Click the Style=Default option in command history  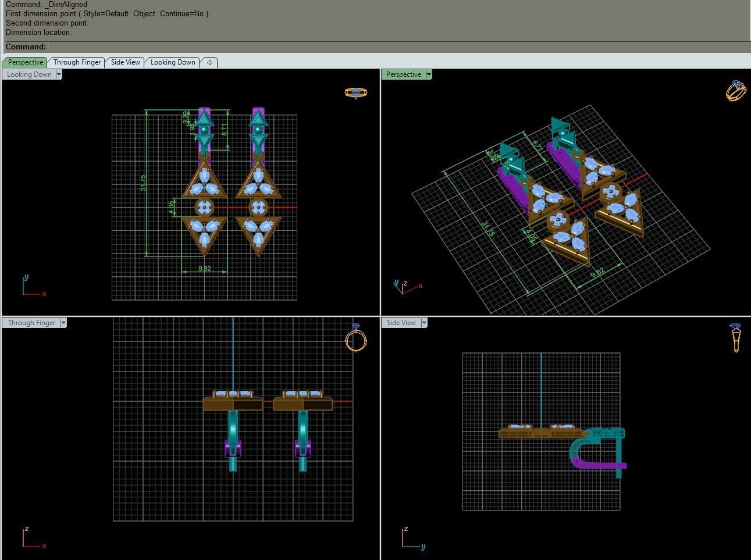(x=105, y=13)
